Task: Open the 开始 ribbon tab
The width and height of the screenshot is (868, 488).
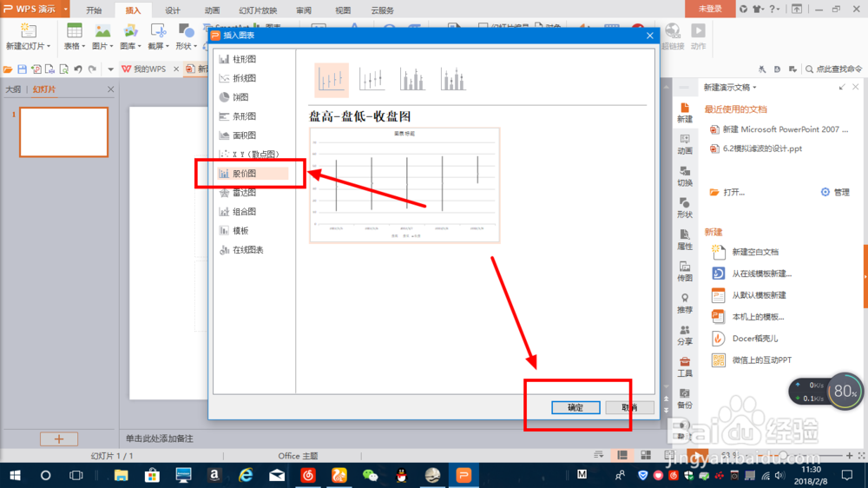Action: 94,10
